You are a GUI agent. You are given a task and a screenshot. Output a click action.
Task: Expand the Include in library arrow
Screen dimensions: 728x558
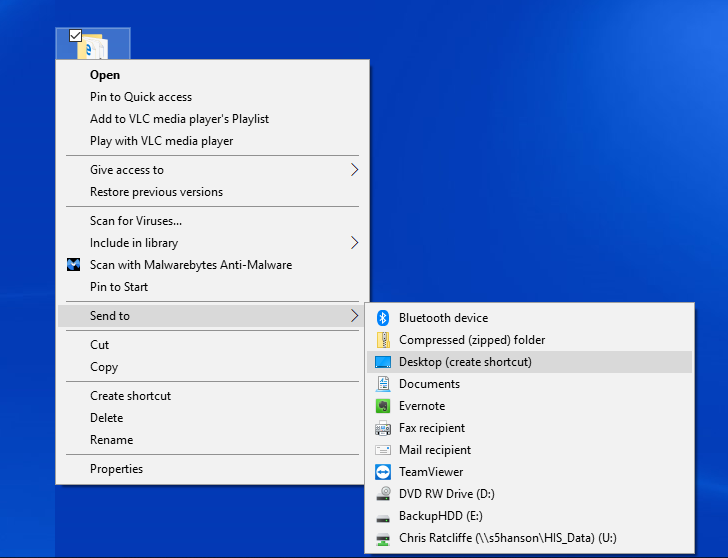coord(354,243)
